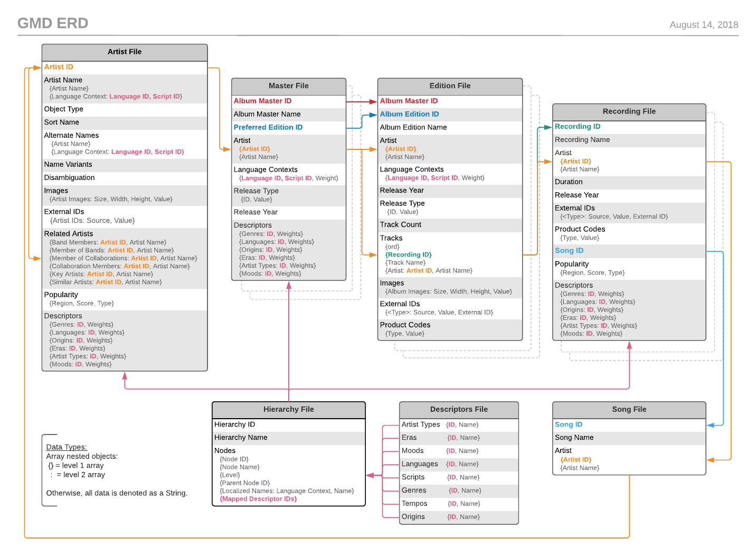The width and height of the screenshot is (756, 557).
Task: Click Preferred Edition ID in Master File
Action: pos(268,127)
